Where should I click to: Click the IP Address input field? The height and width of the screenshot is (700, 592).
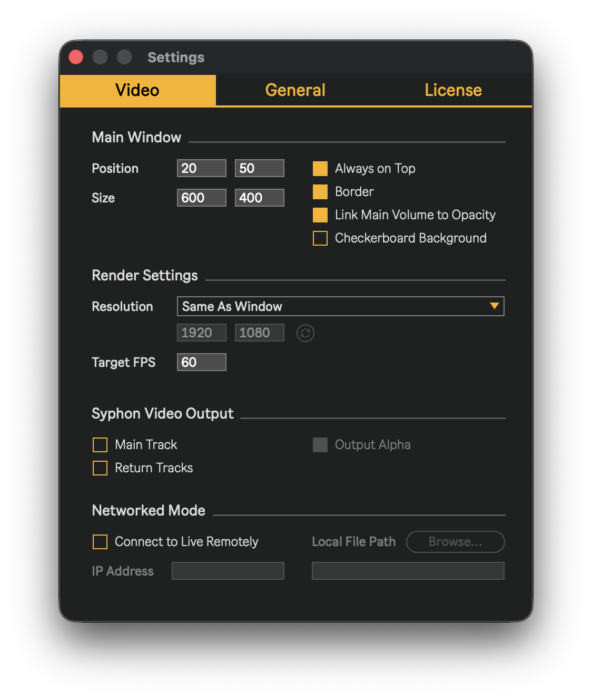click(x=228, y=571)
